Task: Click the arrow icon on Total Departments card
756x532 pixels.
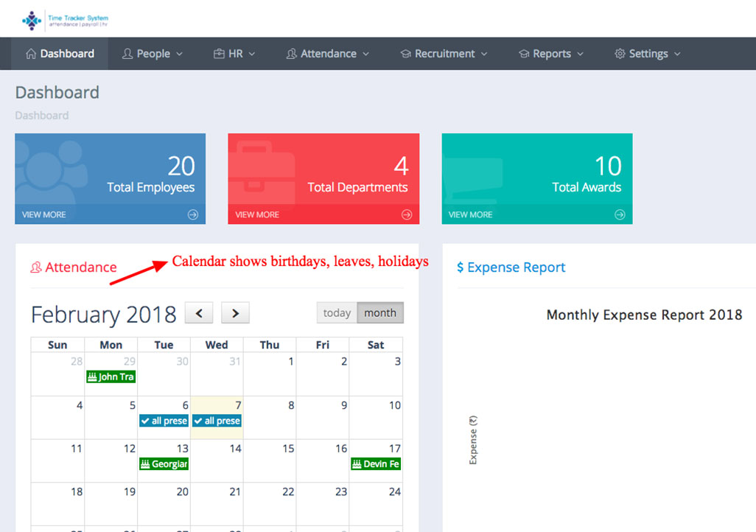Action: click(407, 214)
